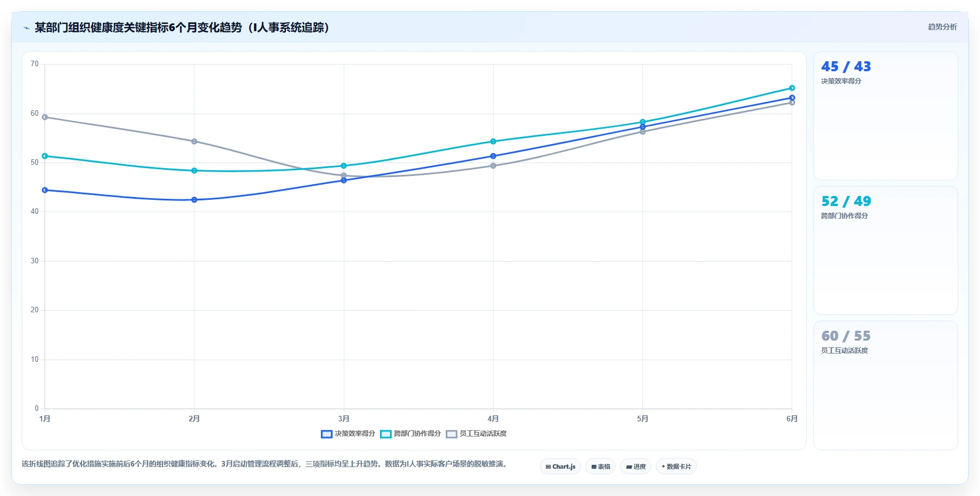Click the 52 / 49 跨部门协作得分 card

point(886,251)
